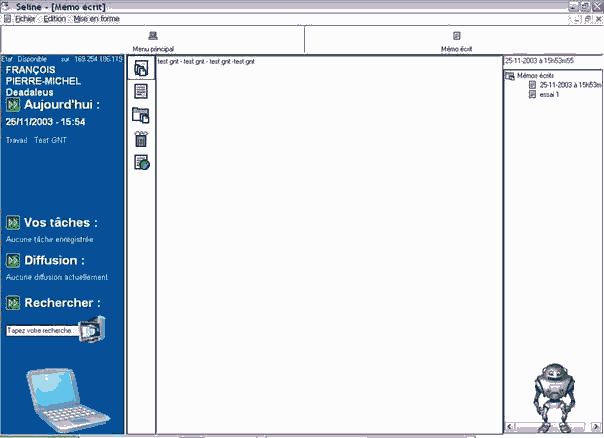Click the Vos tâches heading

click(x=61, y=223)
